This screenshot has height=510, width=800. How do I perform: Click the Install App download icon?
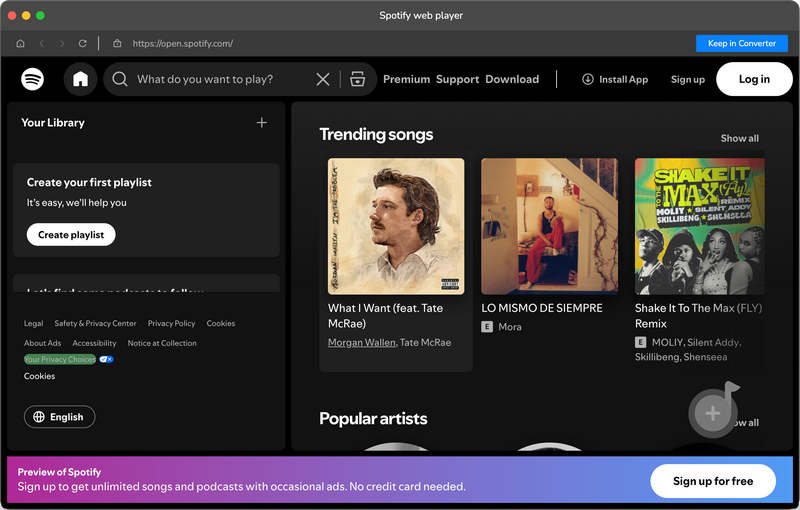point(588,79)
